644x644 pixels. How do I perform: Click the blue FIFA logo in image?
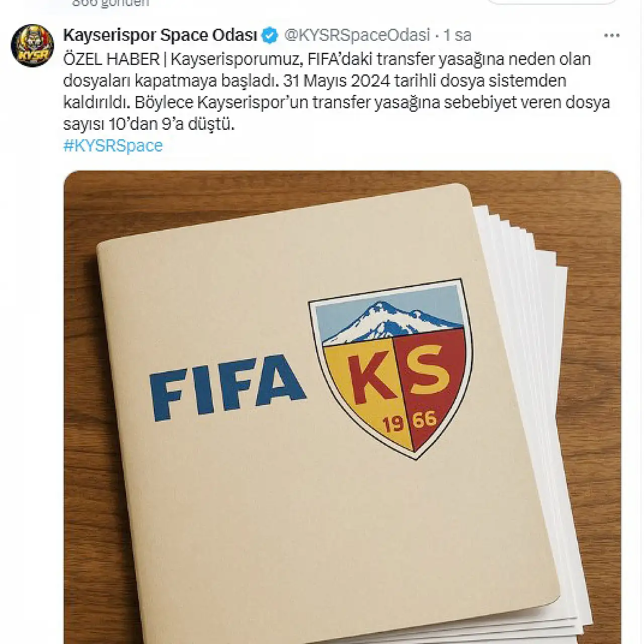(227, 386)
